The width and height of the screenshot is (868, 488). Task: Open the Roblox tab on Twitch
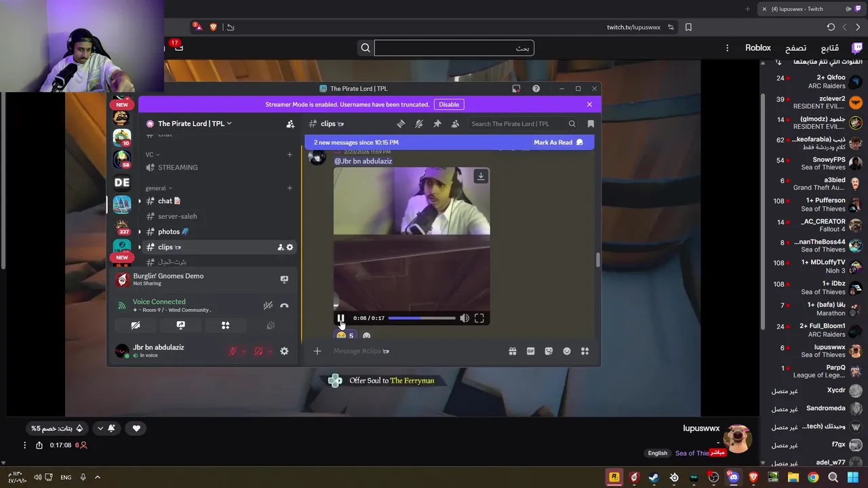click(758, 47)
